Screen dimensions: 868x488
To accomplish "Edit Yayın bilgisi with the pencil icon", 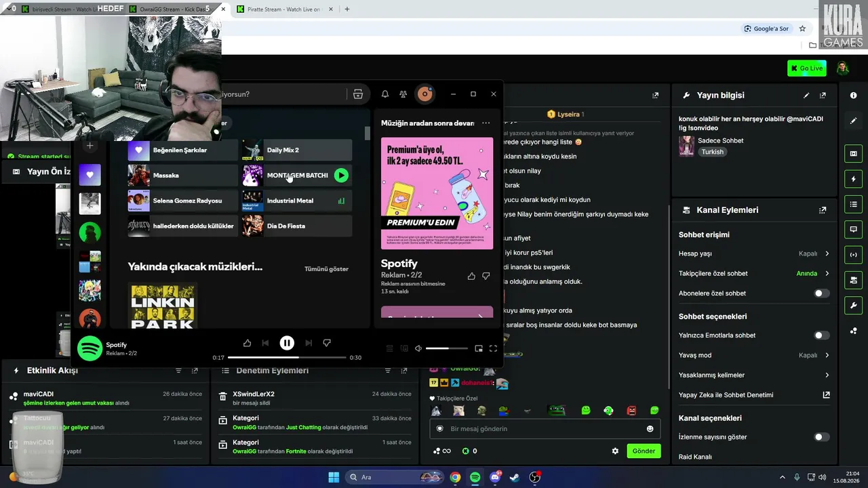I will tap(806, 96).
